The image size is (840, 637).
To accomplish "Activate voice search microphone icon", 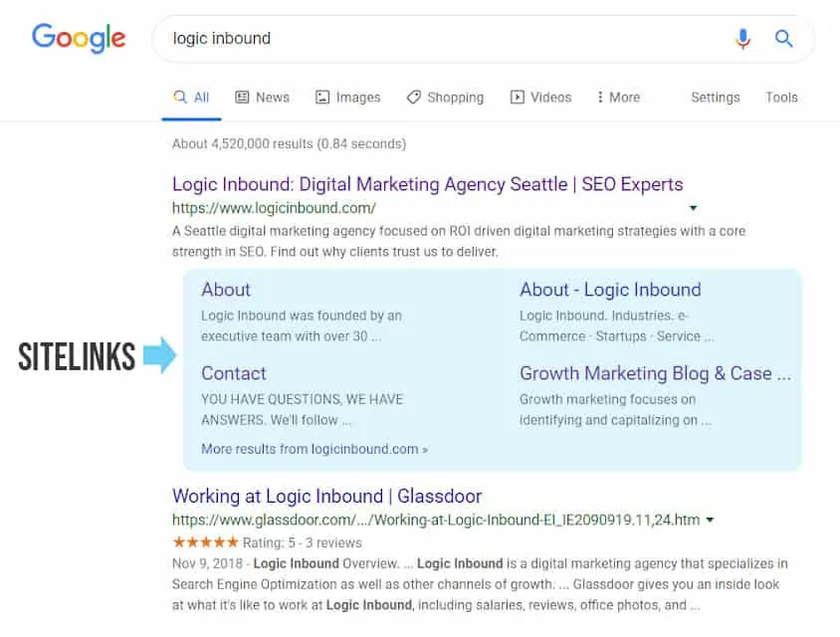I will (x=742, y=39).
